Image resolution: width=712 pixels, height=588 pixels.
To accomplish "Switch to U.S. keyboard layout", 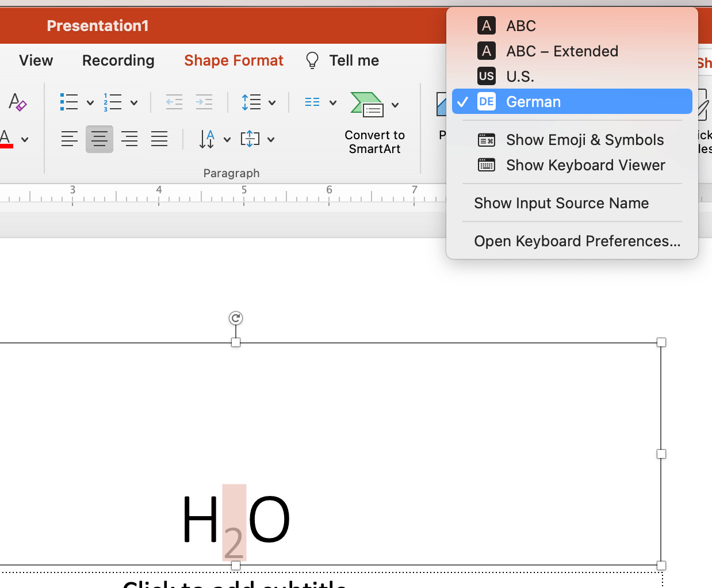I will point(572,77).
